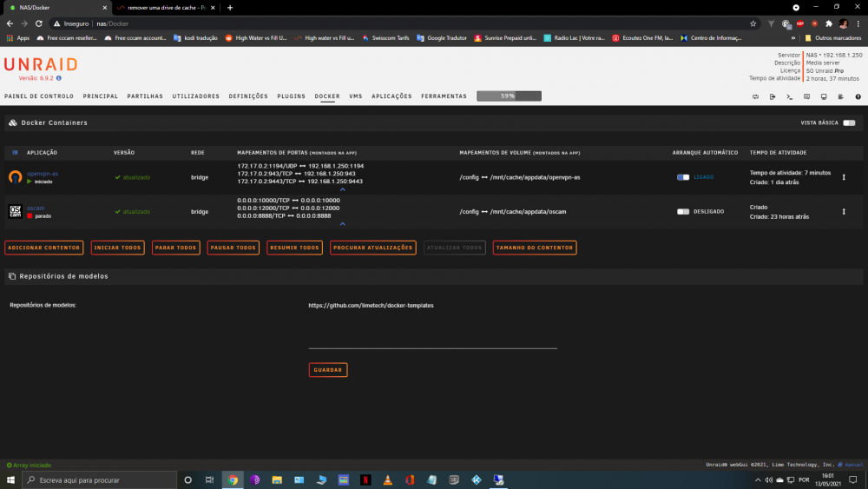868x489 pixels.
Task: Click Pausar Todos button
Action: (x=233, y=248)
